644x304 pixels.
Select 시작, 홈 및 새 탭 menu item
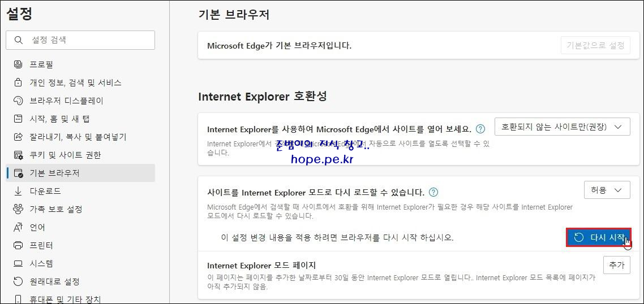coord(80,119)
